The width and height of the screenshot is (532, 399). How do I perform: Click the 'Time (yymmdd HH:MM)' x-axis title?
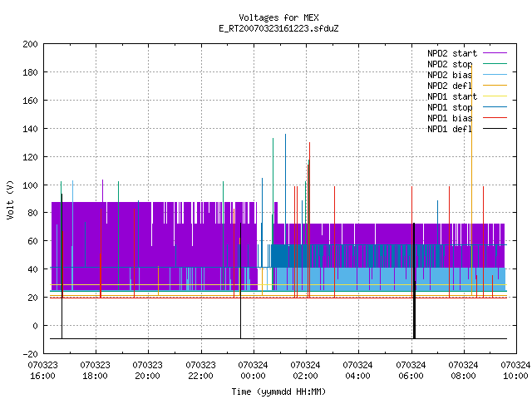click(278, 392)
